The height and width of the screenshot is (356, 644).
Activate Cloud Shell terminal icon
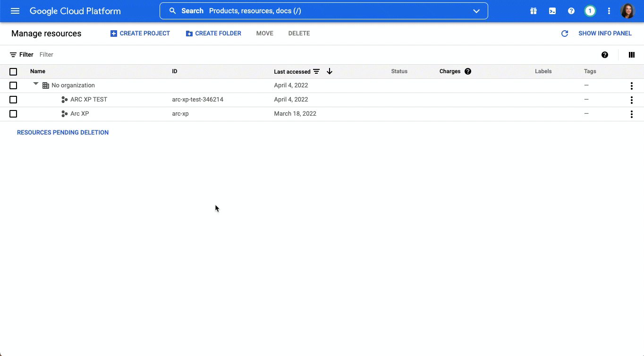pos(552,11)
